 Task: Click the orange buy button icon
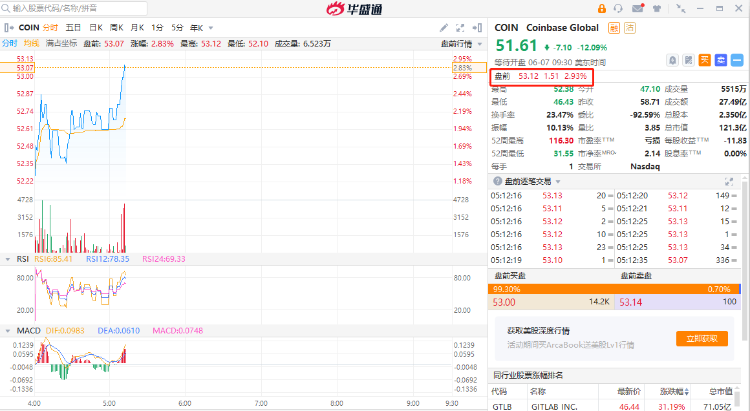705,60
